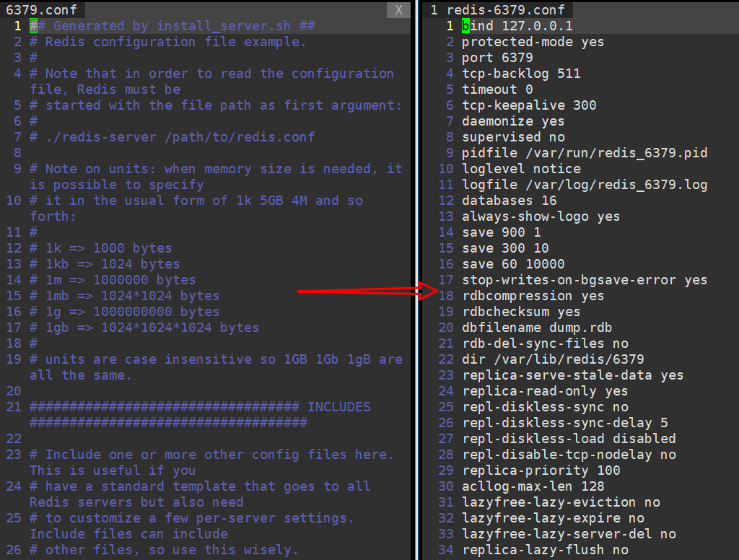Select the redis-6379.conf tab
The height and width of the screenshot is (560, 739).
click(498, 10)
